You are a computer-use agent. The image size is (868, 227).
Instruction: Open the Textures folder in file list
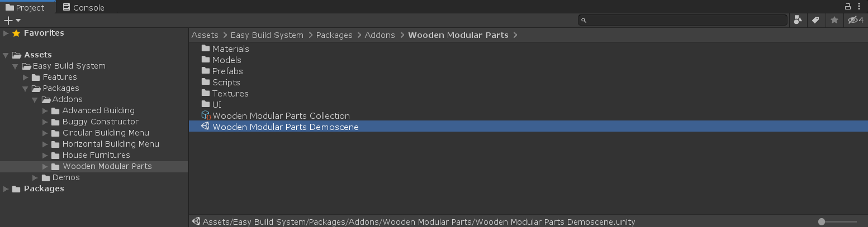[x=230, y=94]
